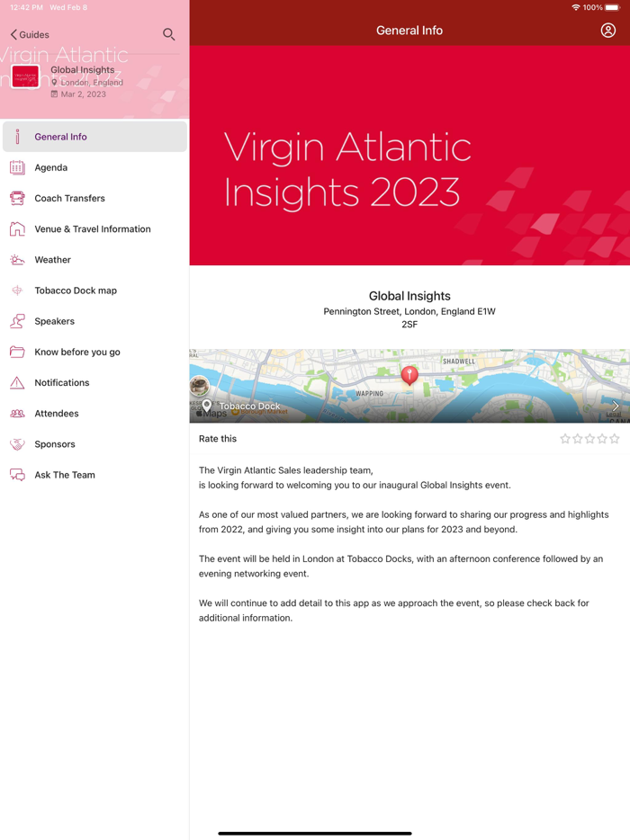
Task: Open the Agenda section
Action: 94,167
